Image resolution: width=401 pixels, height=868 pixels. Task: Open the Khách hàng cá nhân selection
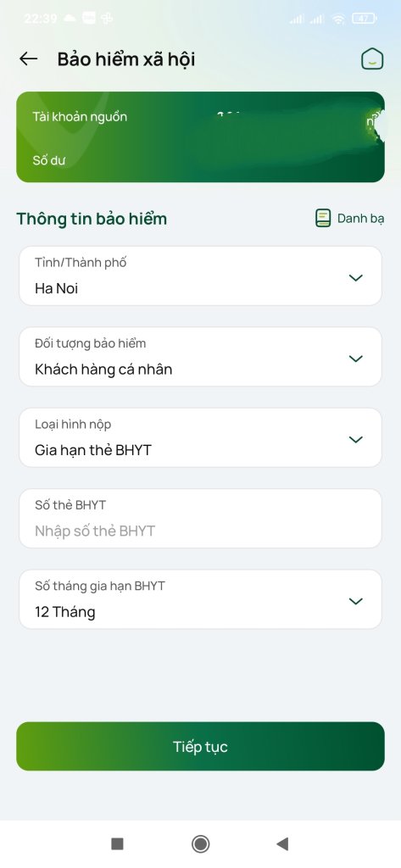click(200, 357)
